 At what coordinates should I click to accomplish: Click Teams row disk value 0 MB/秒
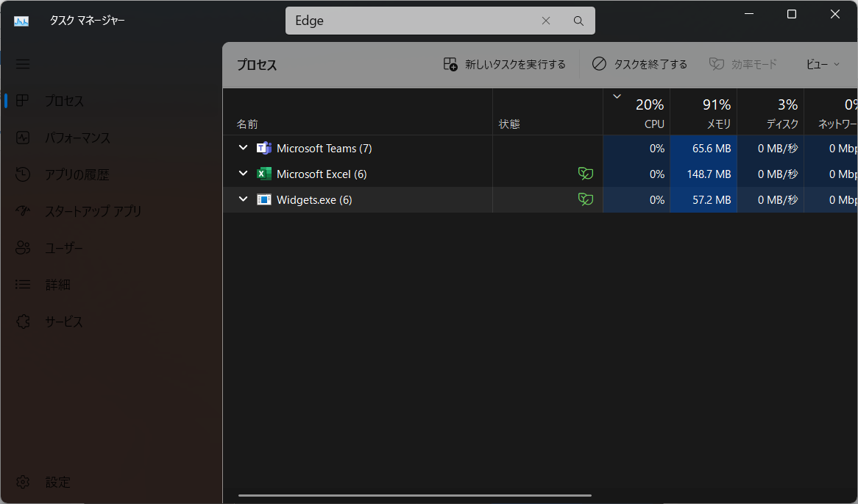tap(778, 149)
